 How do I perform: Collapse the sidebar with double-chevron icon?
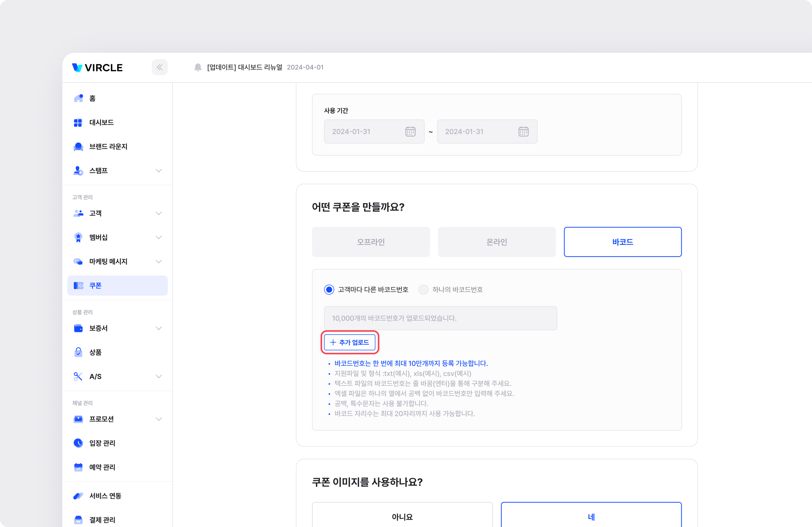click(x=159, y=67)
